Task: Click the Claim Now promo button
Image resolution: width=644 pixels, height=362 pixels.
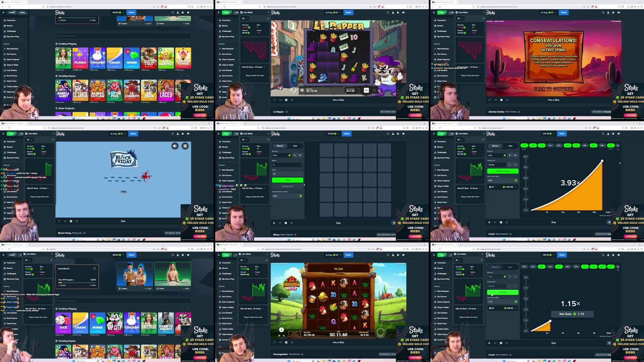Action: [x=200, y=115]
